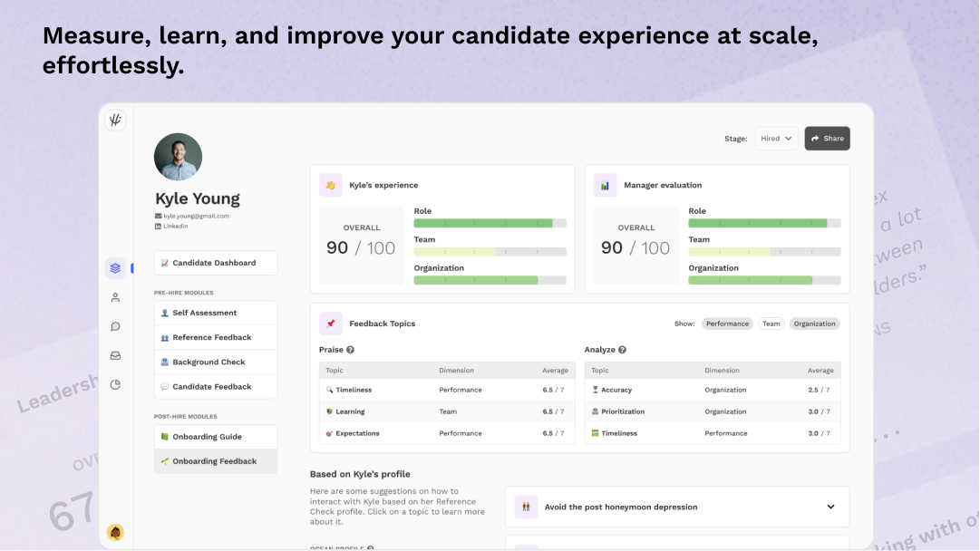The height and width of the screenshot is (551, 980).
Task: Select Self Assessment in pre-hire modules
Action: pos(215,313)
